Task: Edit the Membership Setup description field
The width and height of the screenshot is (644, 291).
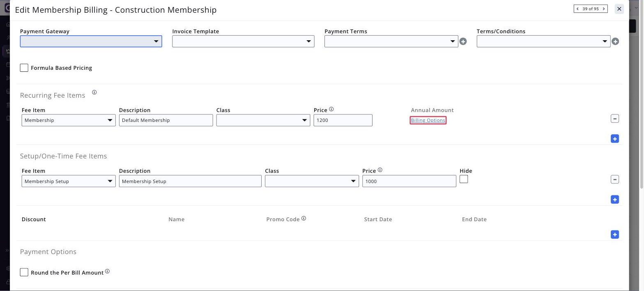Action: point(190,181)
